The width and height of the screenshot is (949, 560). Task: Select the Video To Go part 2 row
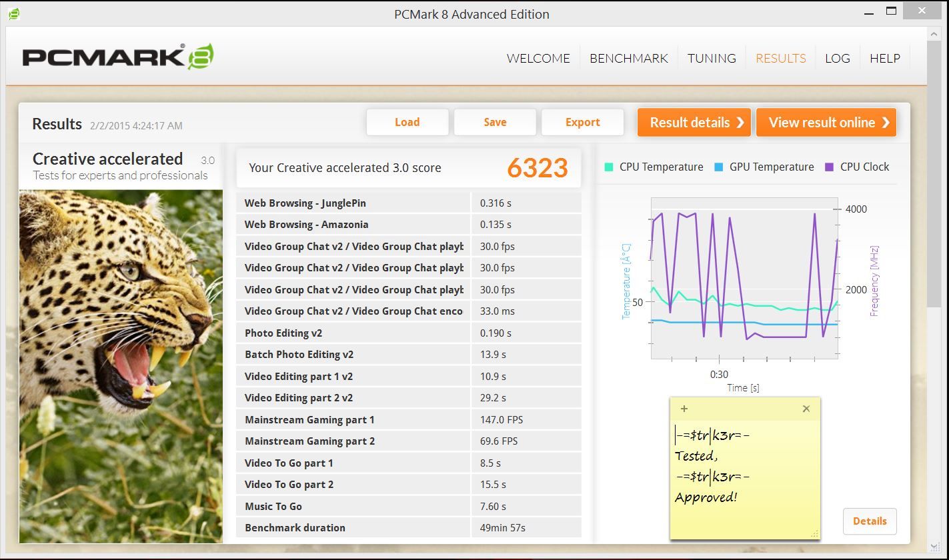[x=408, y=485]
